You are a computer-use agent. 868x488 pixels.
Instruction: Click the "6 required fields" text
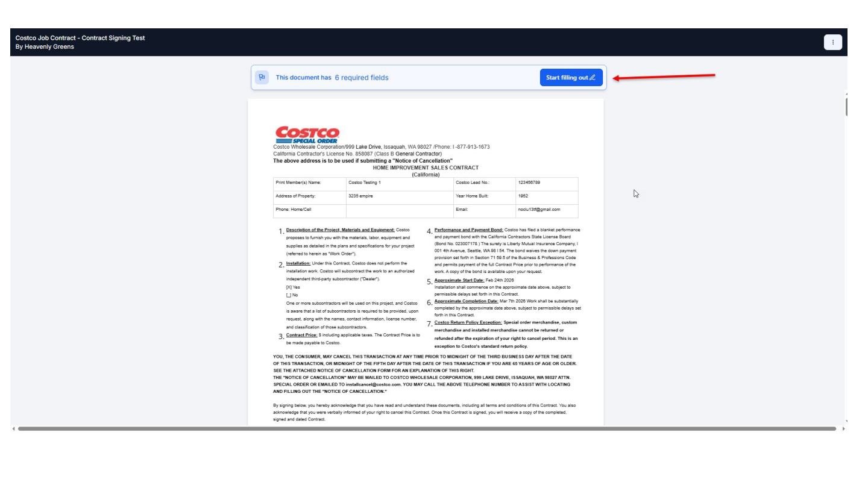[362, 78]
